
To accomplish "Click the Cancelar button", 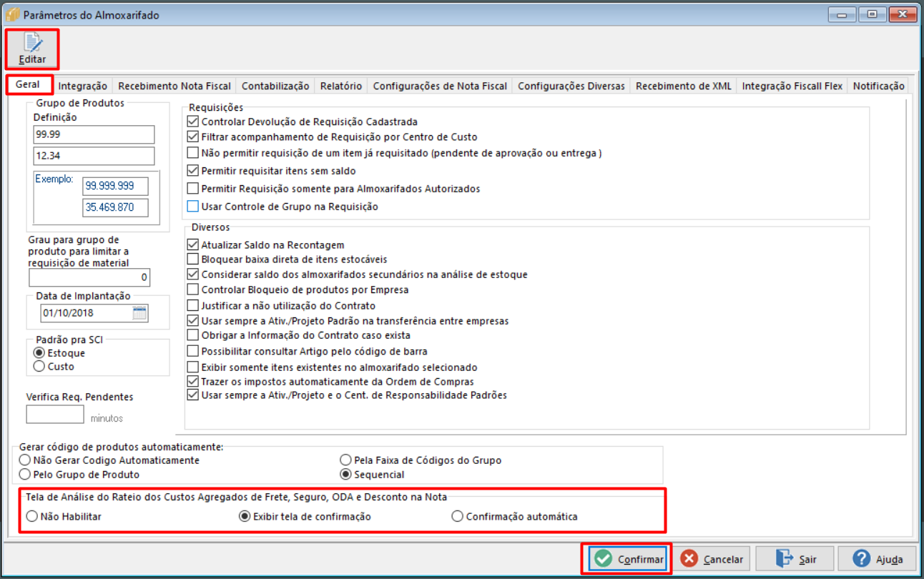I will click(712, 559).
